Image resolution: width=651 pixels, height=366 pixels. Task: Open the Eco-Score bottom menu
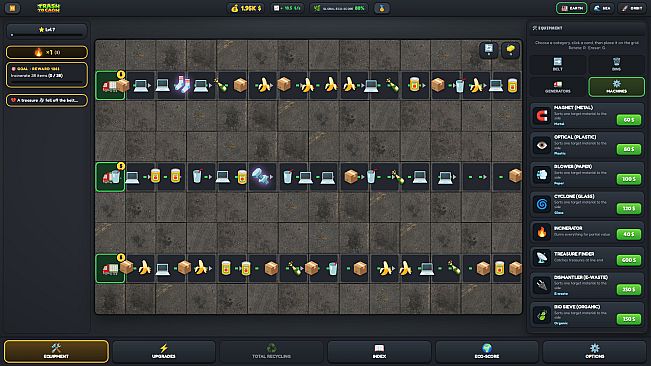(x=487, y=351)
